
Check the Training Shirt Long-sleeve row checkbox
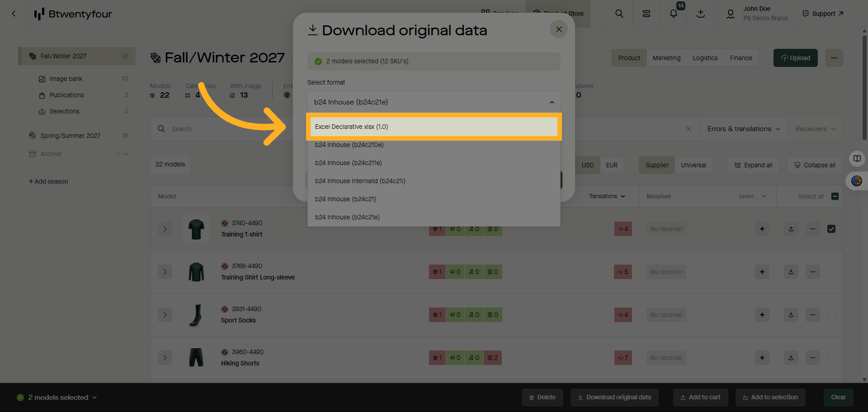pos(831,272)
